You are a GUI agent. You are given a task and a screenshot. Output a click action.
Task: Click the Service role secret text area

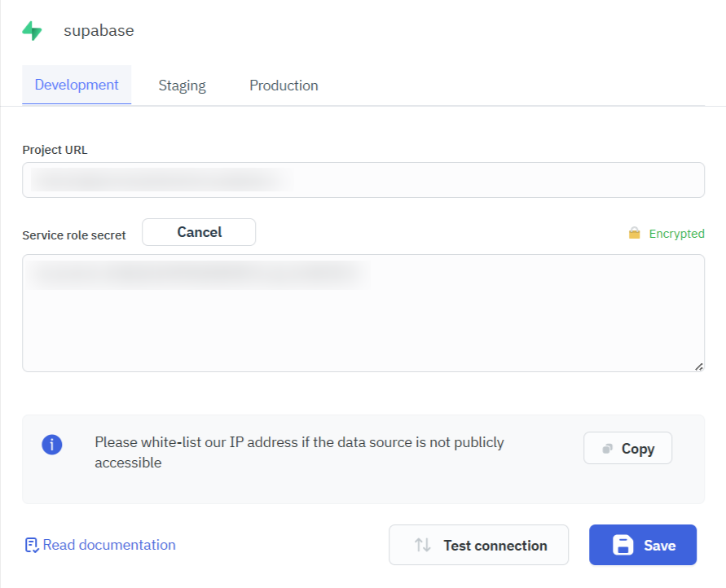click(363, 313)
